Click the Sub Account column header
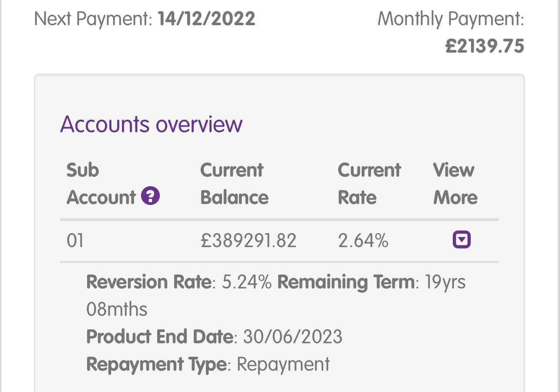 [x=101, y=183]
